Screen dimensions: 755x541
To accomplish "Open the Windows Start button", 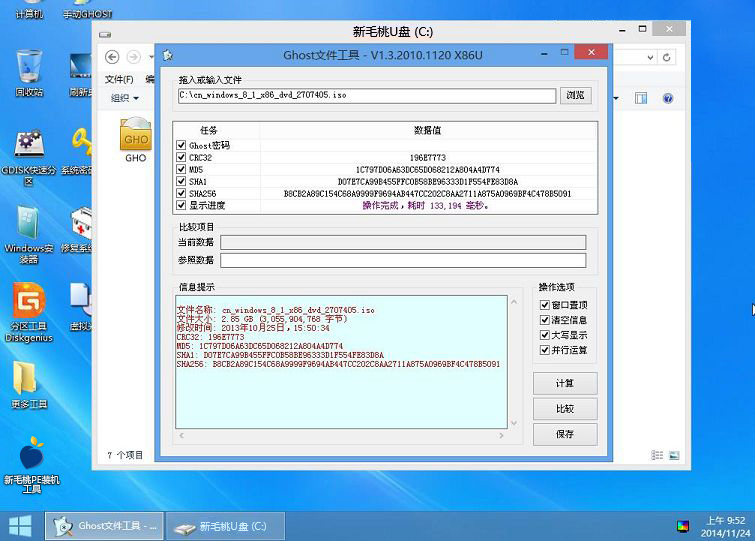I will pyautogui.click(x=20, y=526).
